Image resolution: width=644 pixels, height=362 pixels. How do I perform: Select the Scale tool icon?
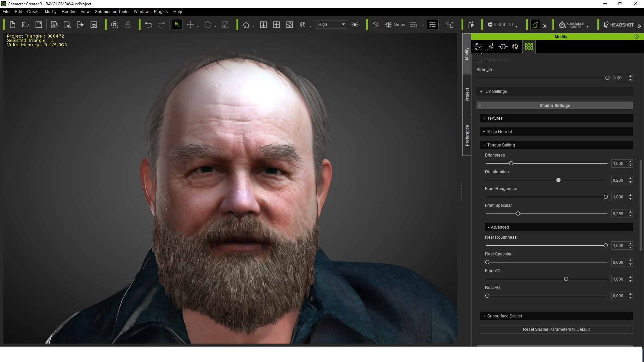coord(225,24)
